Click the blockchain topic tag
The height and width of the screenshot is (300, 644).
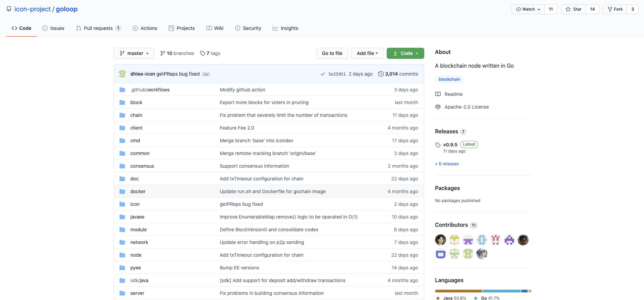point(449,79)
